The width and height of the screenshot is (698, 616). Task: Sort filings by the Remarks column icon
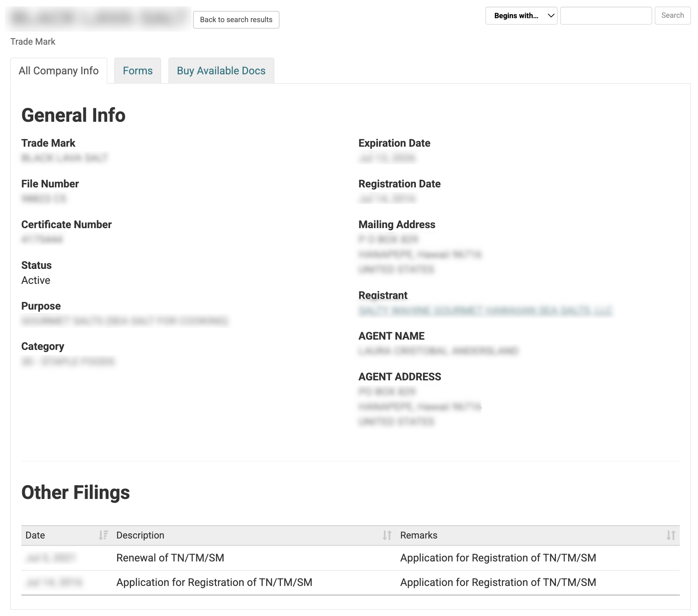pyautogui.click(x=671, y=535)
